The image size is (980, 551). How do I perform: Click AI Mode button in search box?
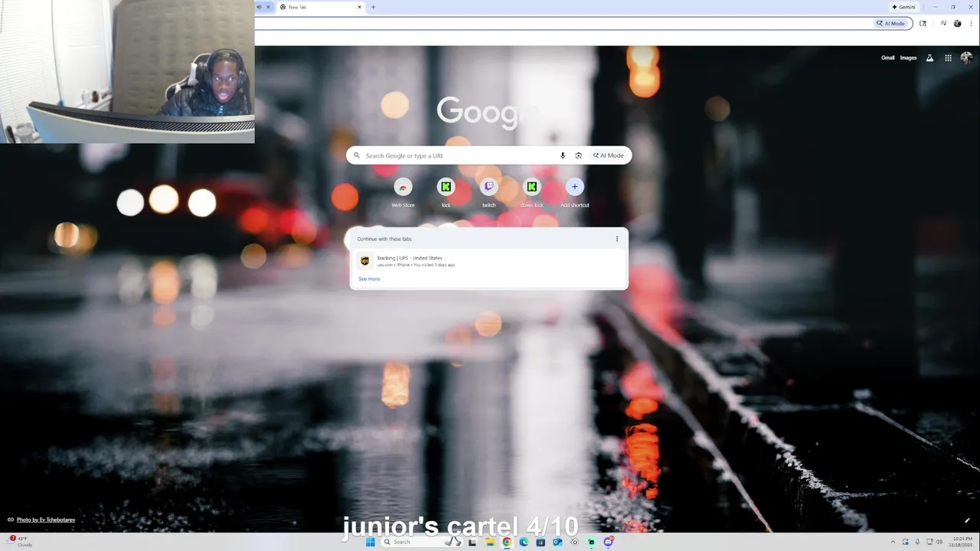click(x=609, y=155)
